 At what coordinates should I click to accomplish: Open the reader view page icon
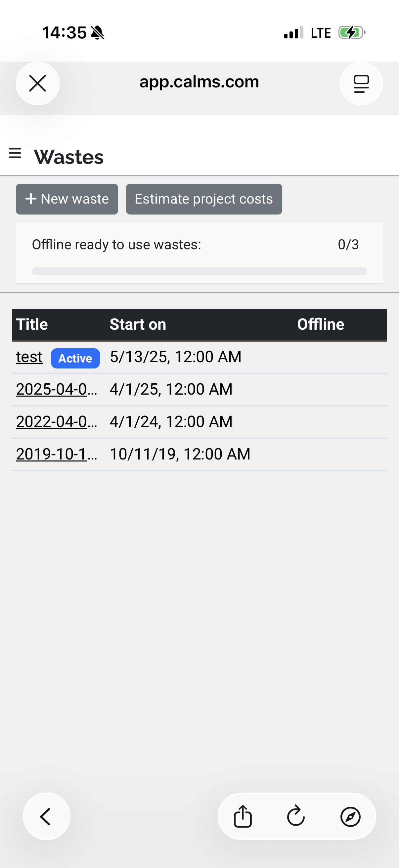tap(361, 83)
